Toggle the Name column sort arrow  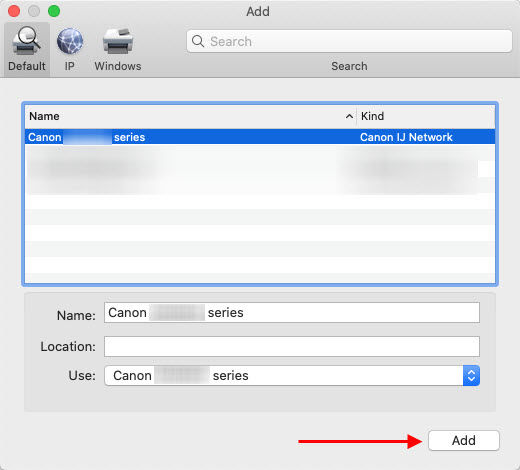(x=349, y=116)
